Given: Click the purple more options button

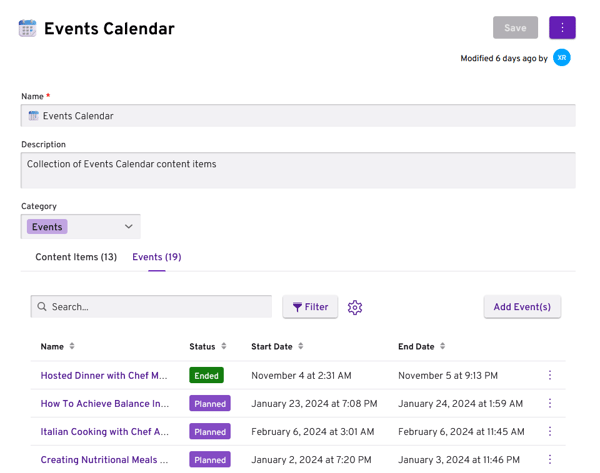Looking at the screenshot, I should tap(562, 28).
